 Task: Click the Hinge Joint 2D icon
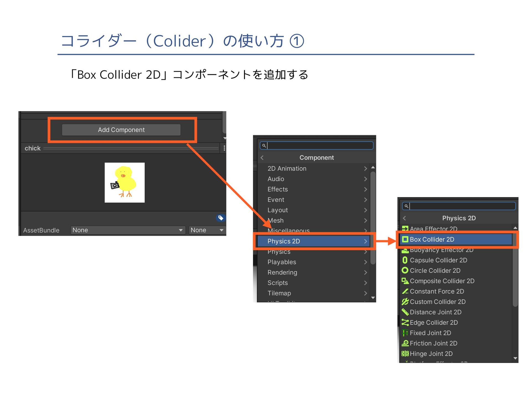coord(405,354)
